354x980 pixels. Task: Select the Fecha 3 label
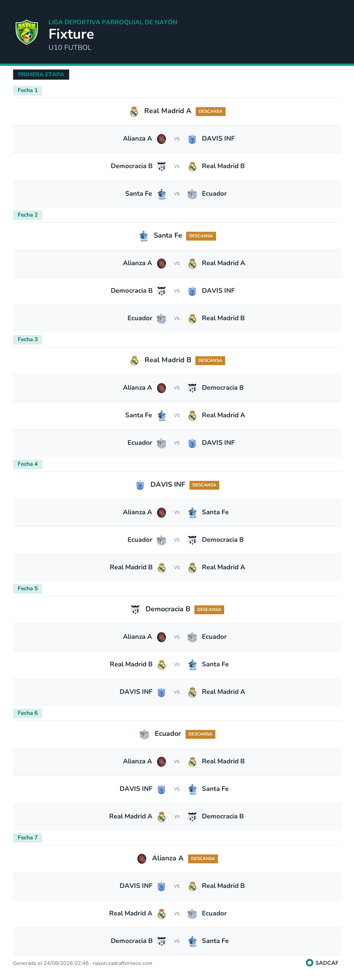28,339
